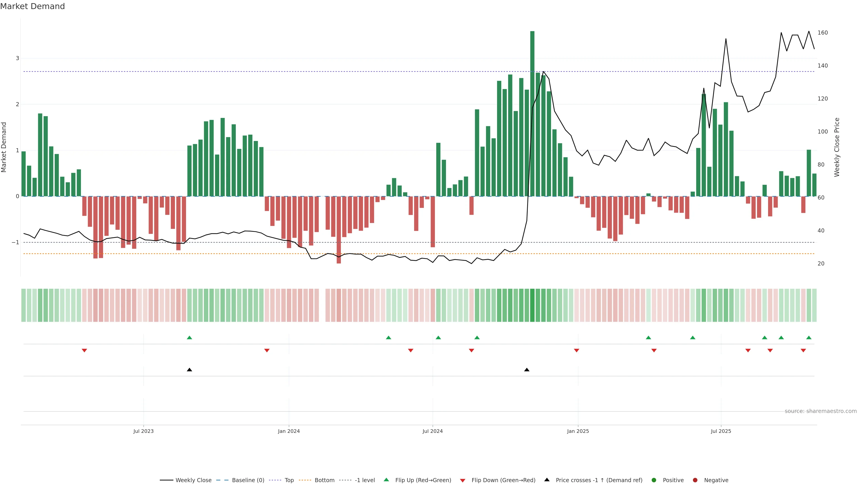Click the Jul 2025 x-axis label
Image resolution: width=868 pixels, height=488 pixels.
tap(721, 431)
